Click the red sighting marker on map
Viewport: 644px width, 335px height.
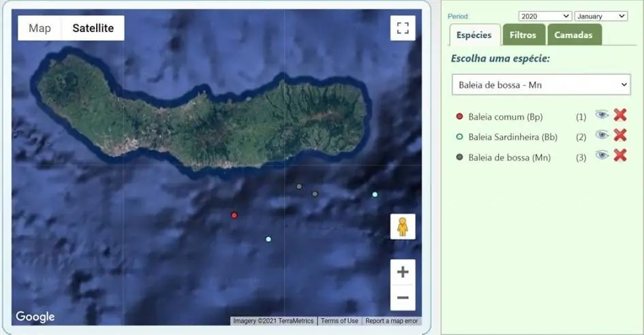pos(234,215)
